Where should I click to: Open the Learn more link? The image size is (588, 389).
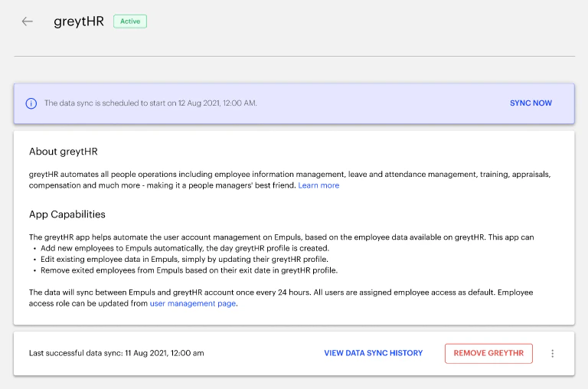[x=318, y=185]
